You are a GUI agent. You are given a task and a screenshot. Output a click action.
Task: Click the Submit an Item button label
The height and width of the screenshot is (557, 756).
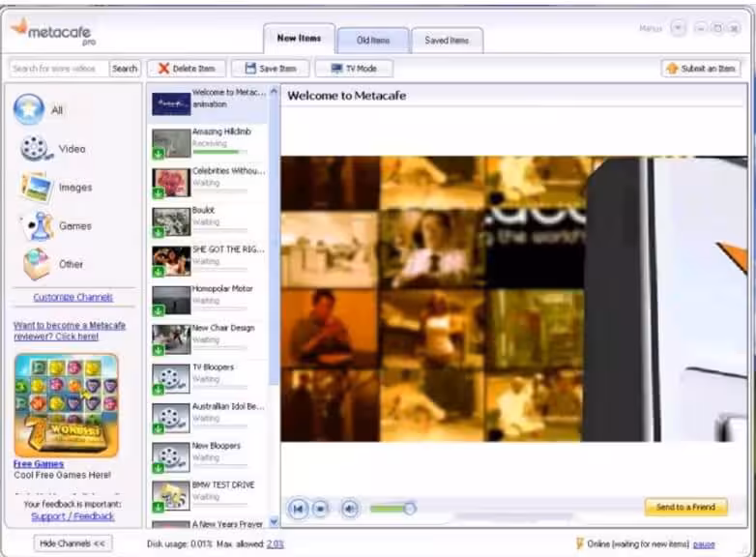[708, 69]
